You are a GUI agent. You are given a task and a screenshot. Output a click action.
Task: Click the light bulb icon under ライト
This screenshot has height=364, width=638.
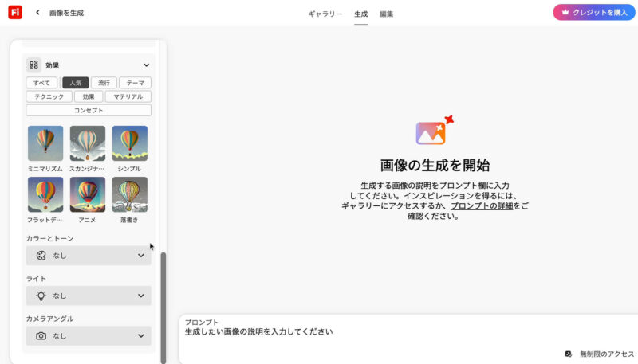tap(41, 296)
